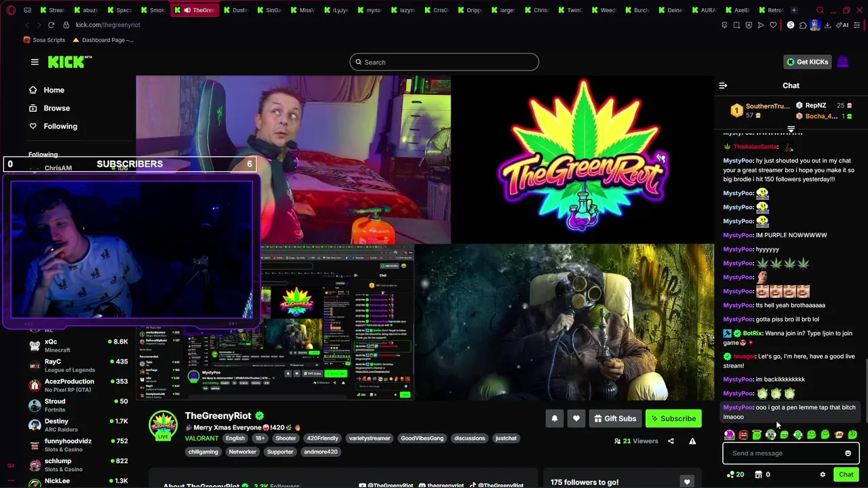This screenshot has width=868, height=488.
Task: Click the 21 Viewers count
Action: click(636, 441)
